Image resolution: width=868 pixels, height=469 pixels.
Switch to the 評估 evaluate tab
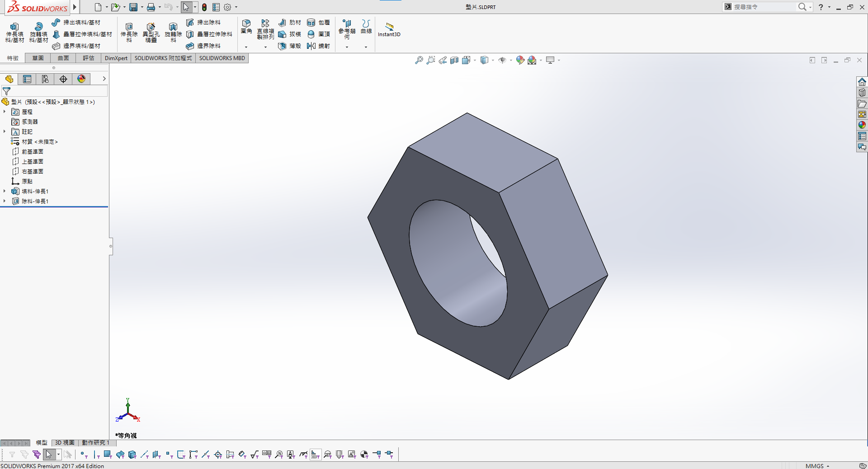coord(89,58)
